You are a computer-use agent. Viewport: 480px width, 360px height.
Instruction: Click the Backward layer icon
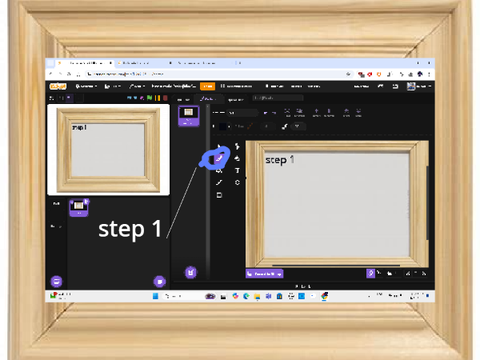329,112
